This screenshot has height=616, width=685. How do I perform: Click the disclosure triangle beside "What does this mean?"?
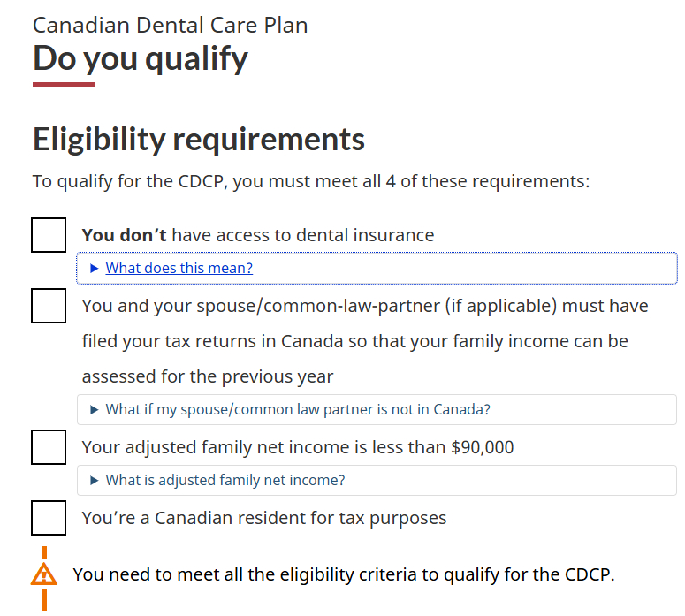(95, 268)
